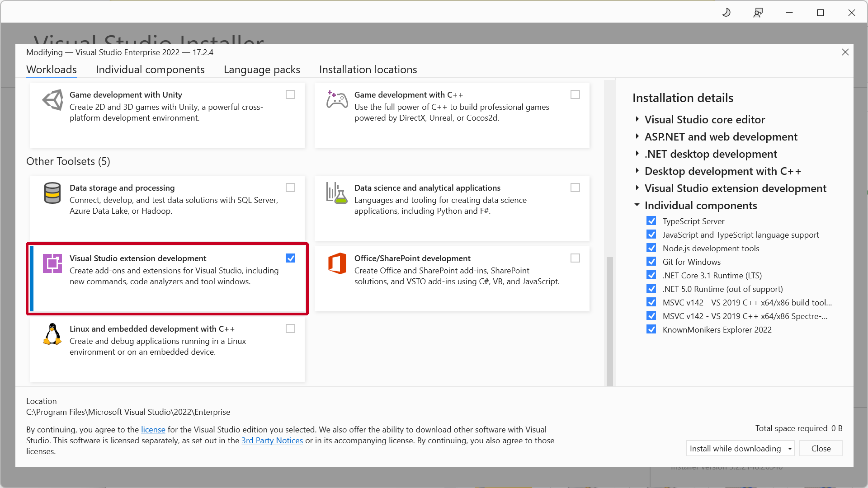The width and height of the screenshot is (868, 488).
Task: Click the Data science chart and flask icon
Action: (337, 193)
